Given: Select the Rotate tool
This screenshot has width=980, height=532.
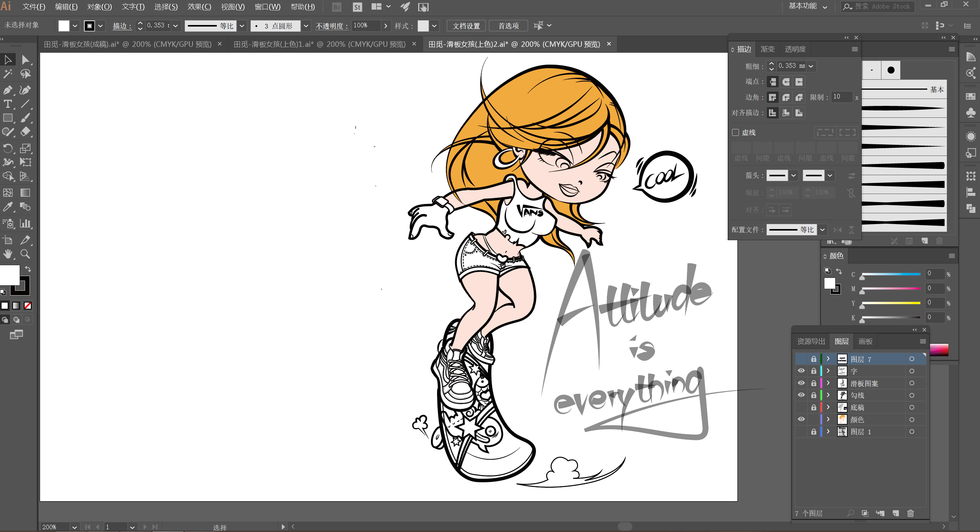Looking at the screenshot, I should (x=7, y=148).
